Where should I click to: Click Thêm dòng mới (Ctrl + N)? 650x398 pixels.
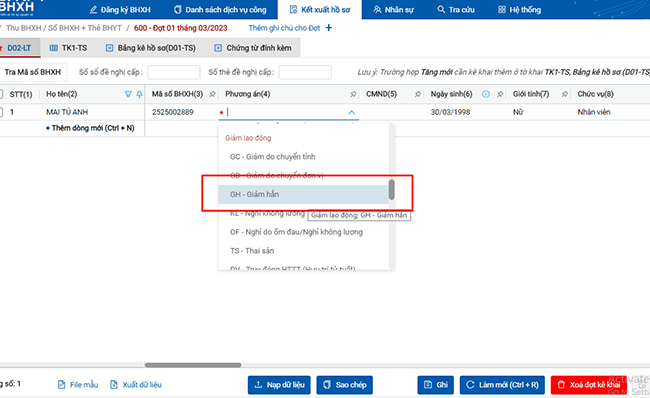point(90,128)
